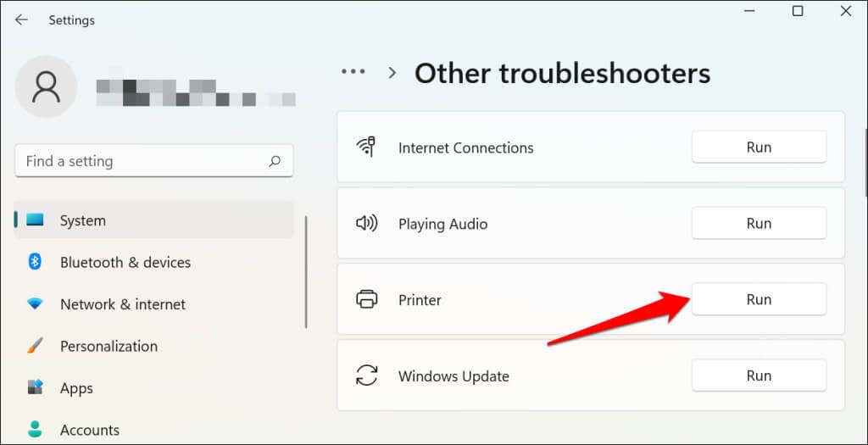Image resolution: width=868 pixels, height=445 pixels.
Task: Click the user profile avatar icon
Action: pyautogui.click(x=46, y=86)
